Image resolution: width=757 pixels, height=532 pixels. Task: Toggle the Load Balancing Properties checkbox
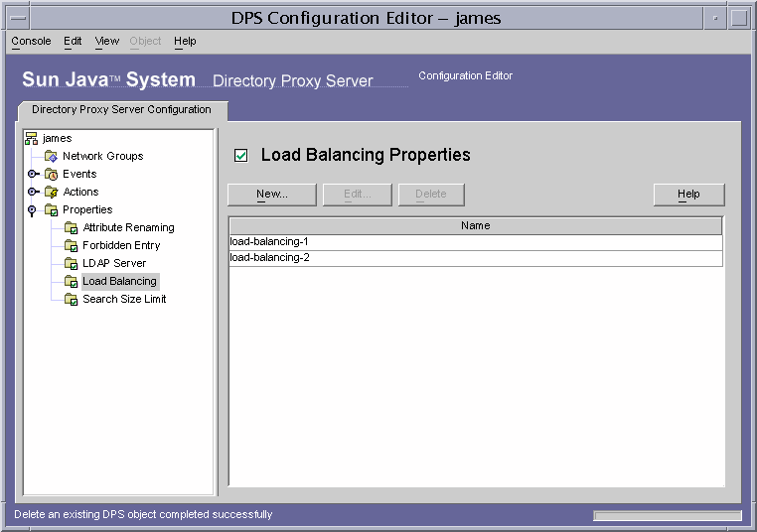coord(240,155)
